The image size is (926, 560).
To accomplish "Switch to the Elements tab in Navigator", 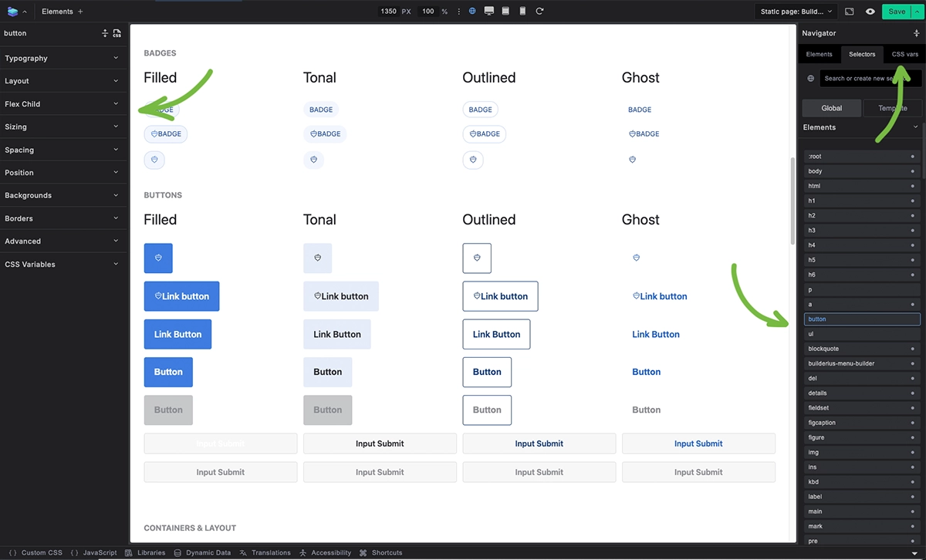I will click(x=819, y=54).
